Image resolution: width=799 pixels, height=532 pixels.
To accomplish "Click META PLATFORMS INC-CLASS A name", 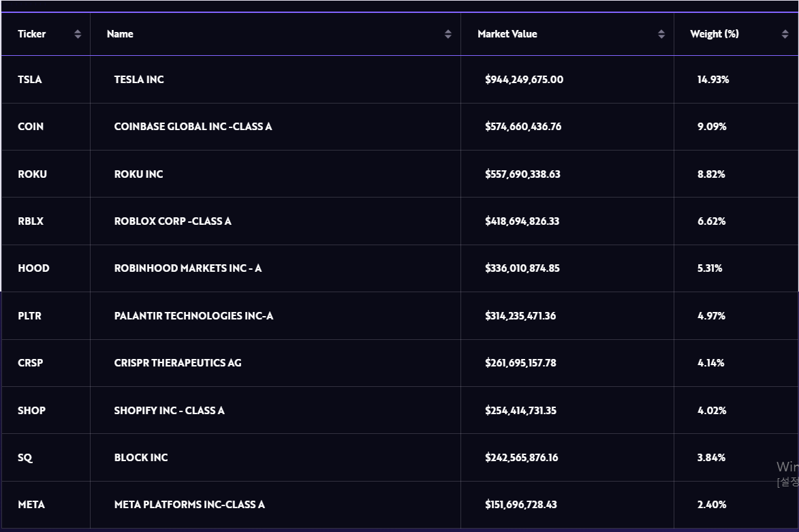I will 189,505.
